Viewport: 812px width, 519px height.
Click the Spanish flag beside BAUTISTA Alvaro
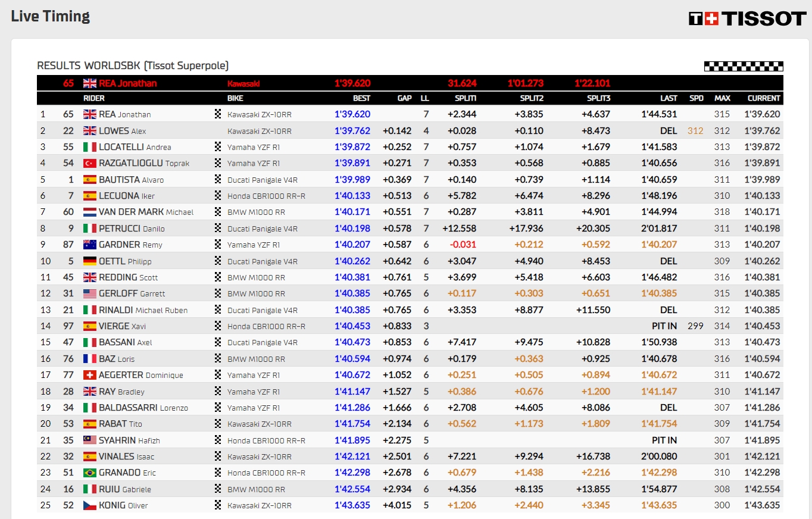click(89, 180)
